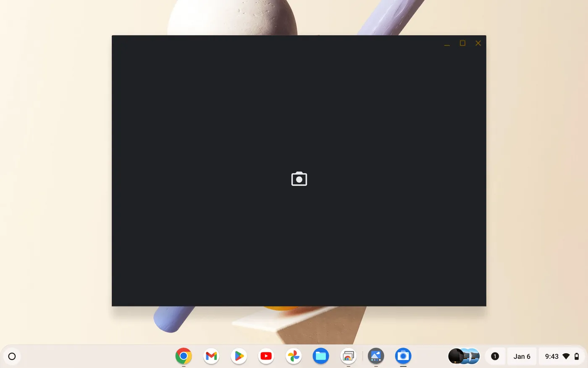
Task: Open the holding space recent screenshots tray
Action: 464,356
